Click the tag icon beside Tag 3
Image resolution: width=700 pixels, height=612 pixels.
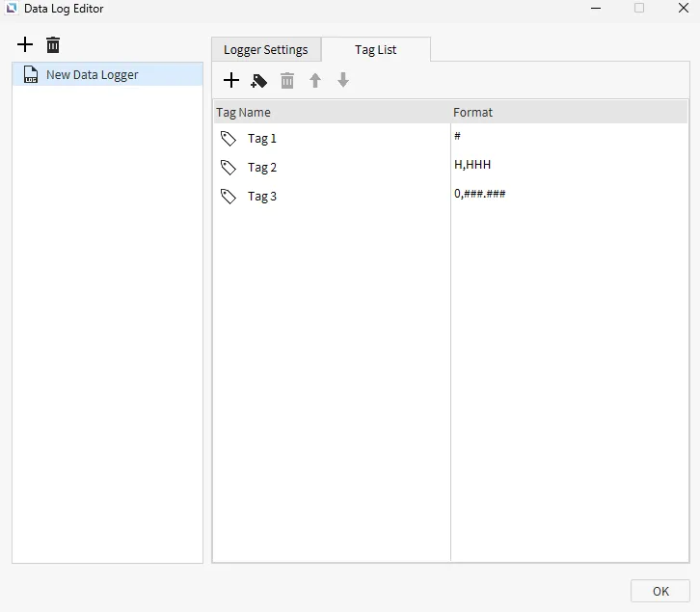click(x=229, y=197)
